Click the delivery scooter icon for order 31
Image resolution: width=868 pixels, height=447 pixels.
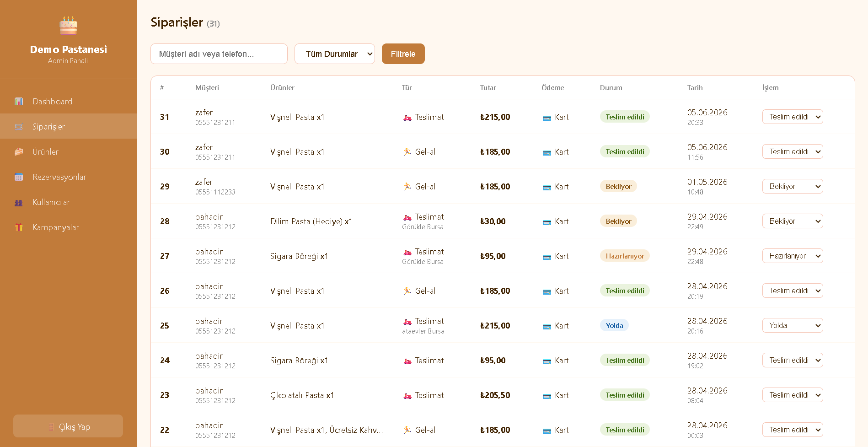coord(407,118)
